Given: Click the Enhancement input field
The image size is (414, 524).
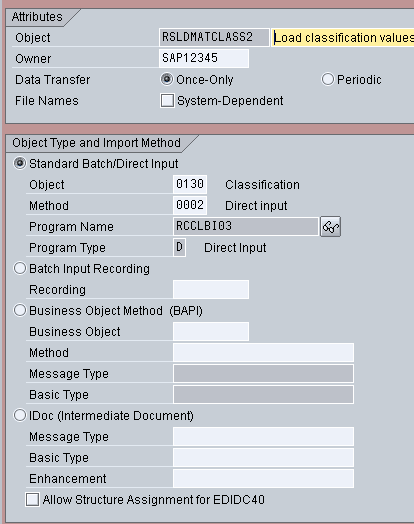Looking at the screenshot, I should [x=263, y=479].
